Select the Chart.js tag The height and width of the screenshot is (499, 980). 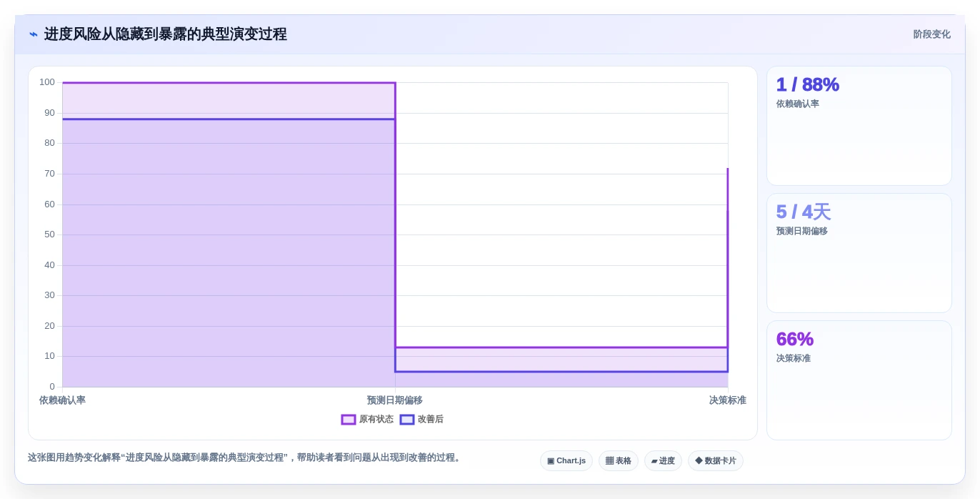coord(566,461)
